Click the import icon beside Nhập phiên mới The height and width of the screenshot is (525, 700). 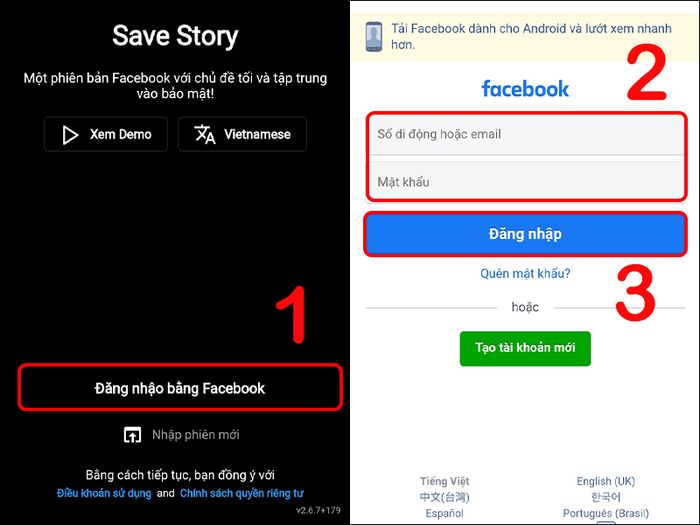[132, 434]
